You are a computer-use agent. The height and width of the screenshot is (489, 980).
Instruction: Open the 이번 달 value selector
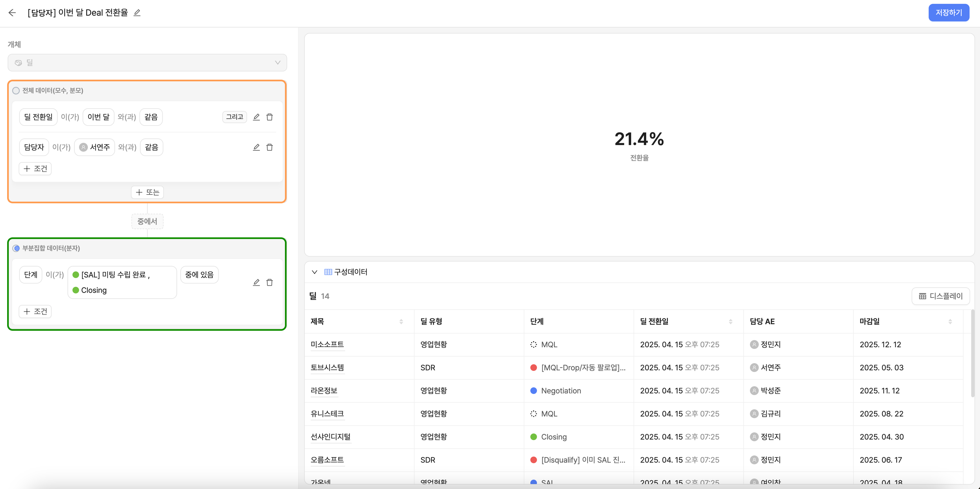(99, 117)
